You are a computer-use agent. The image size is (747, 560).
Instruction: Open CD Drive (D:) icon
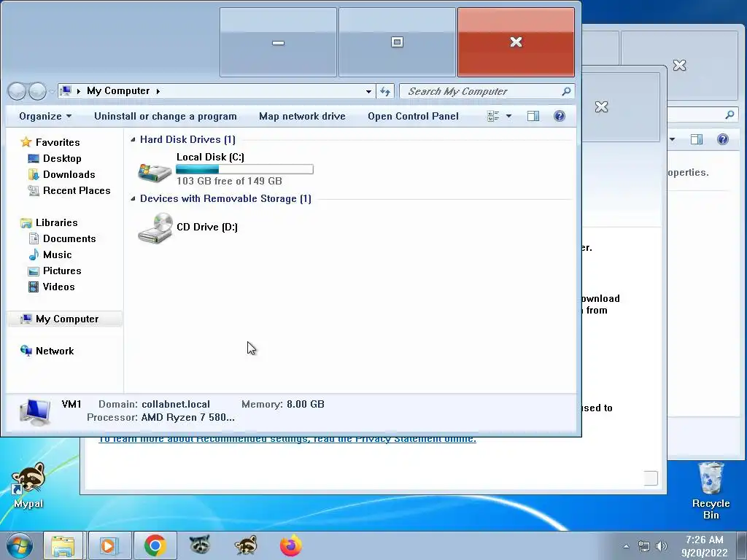tap(155, 227)
